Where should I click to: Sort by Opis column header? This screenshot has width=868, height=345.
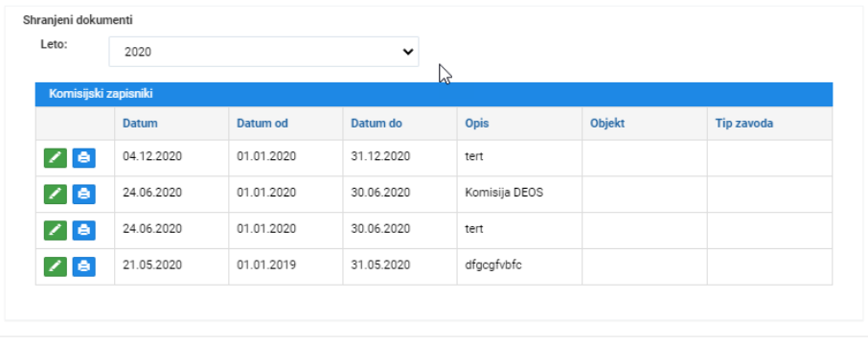(x=476, y=124)
